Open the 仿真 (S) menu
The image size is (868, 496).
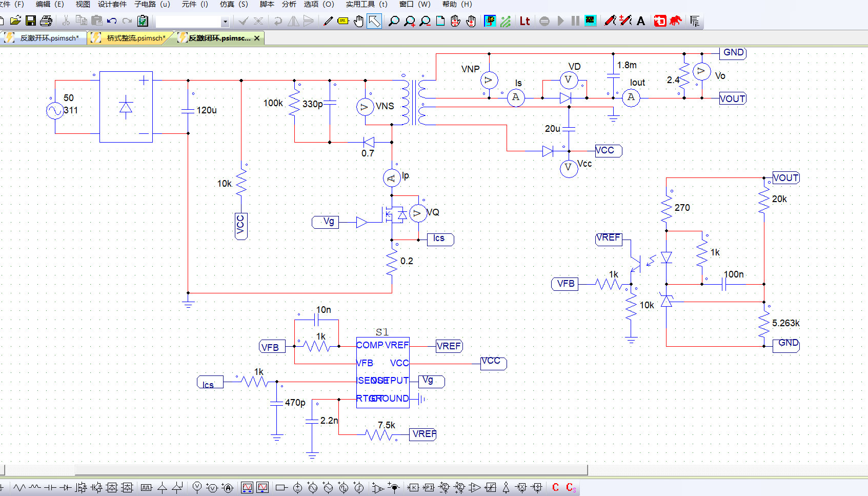coord(234,4)
